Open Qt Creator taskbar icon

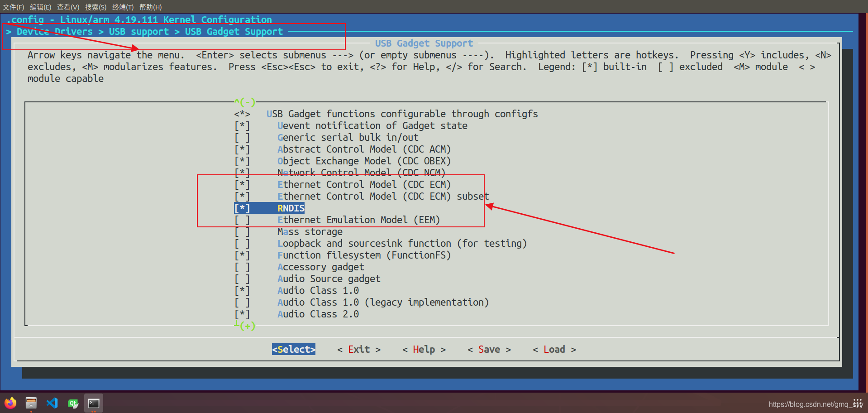pyautogui.click(x=73, y=403)
